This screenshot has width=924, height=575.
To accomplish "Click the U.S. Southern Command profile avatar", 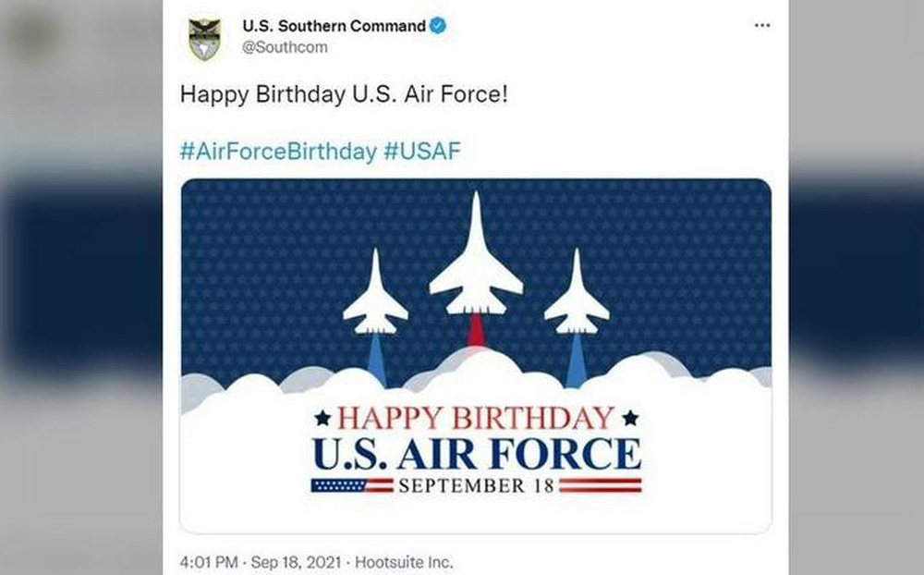I will pos(204,39).
